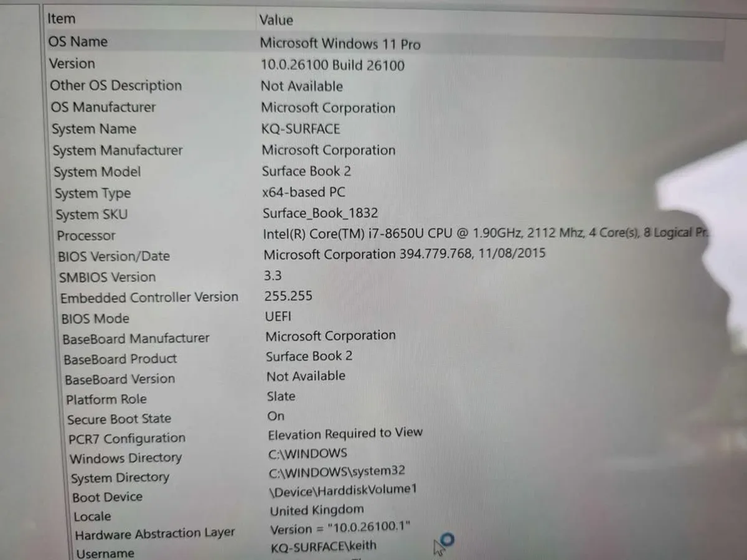Select Secure Boot value On
This screenshot has width=747, height=560.
tap(276, 416)
